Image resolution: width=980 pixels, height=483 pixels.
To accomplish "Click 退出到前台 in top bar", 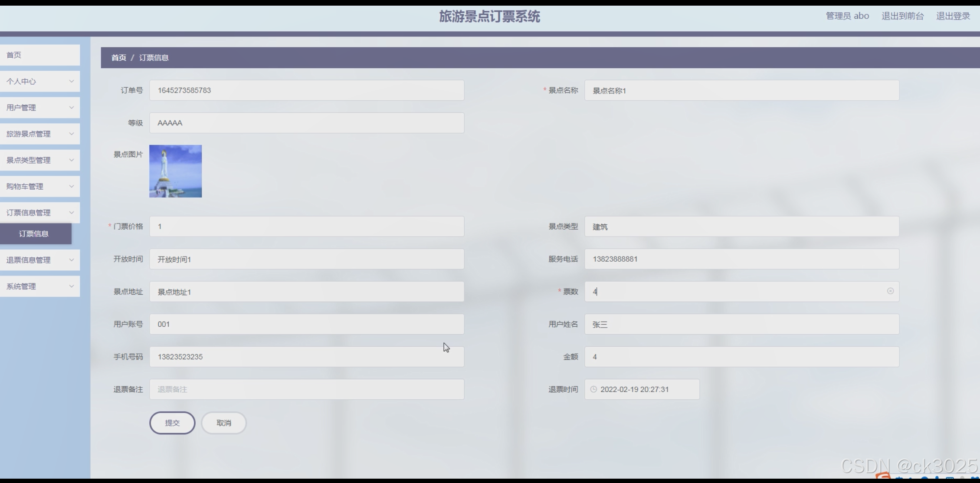I will click(902, 16).
